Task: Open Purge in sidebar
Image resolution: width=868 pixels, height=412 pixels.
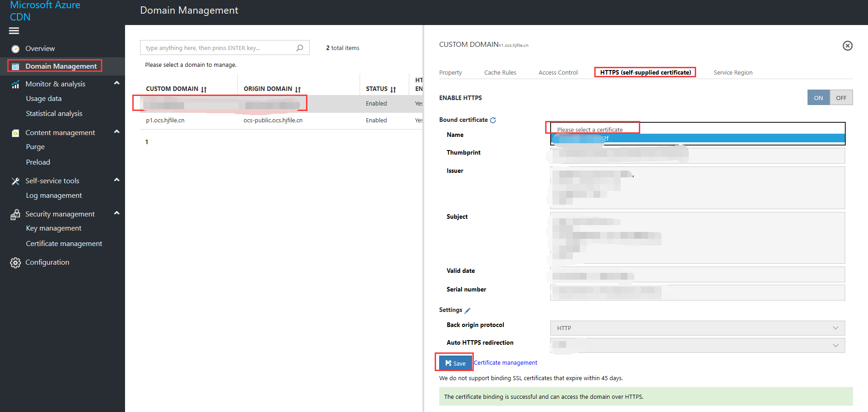Action: (x=35, y=147)
